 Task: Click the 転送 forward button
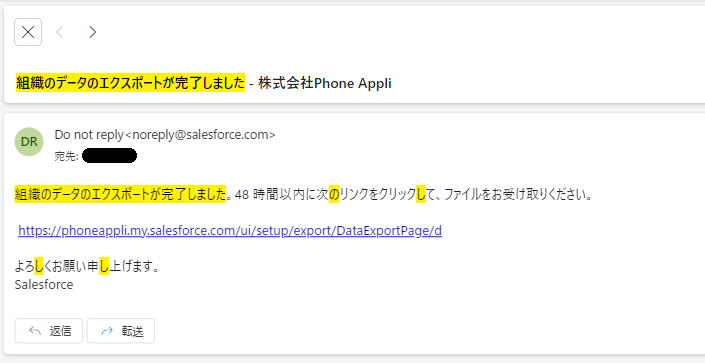[x=121, y=331]
